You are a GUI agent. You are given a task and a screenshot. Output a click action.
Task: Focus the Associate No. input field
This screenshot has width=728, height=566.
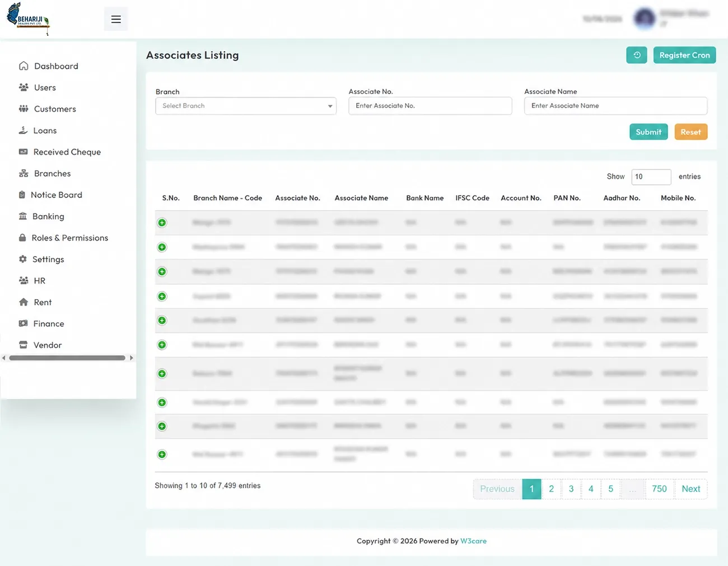point(430,106)
